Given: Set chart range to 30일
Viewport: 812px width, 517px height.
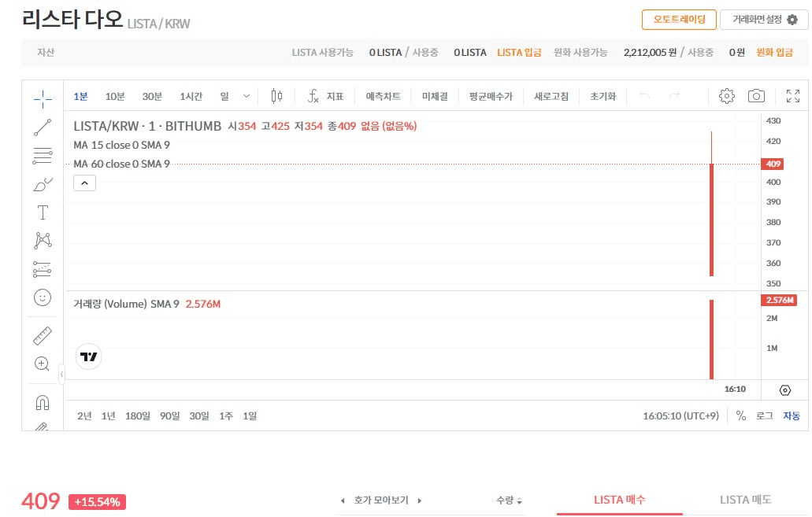Looking at the screenshot, I should tap(199, 416).
